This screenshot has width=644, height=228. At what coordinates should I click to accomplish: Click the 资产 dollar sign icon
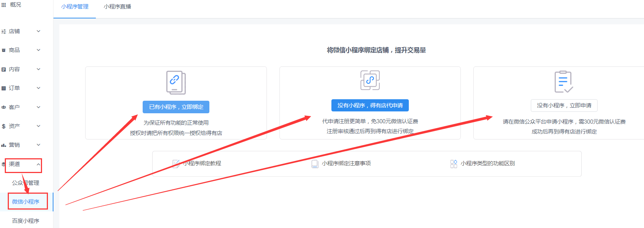pos(4,126)
